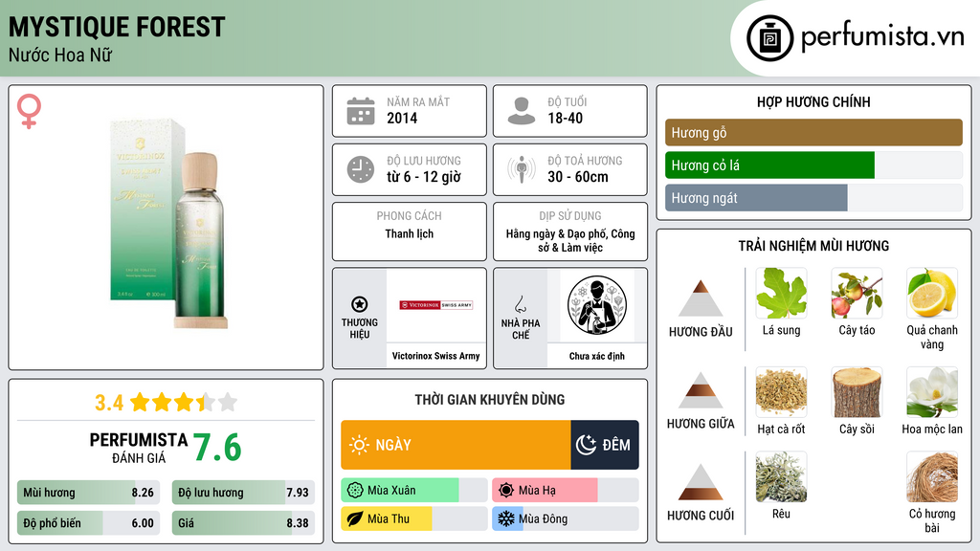This screenshot has width=980, height=551.
Task: Click the Hằng ngày & Dạo phố occasion text
Action: 570,240
